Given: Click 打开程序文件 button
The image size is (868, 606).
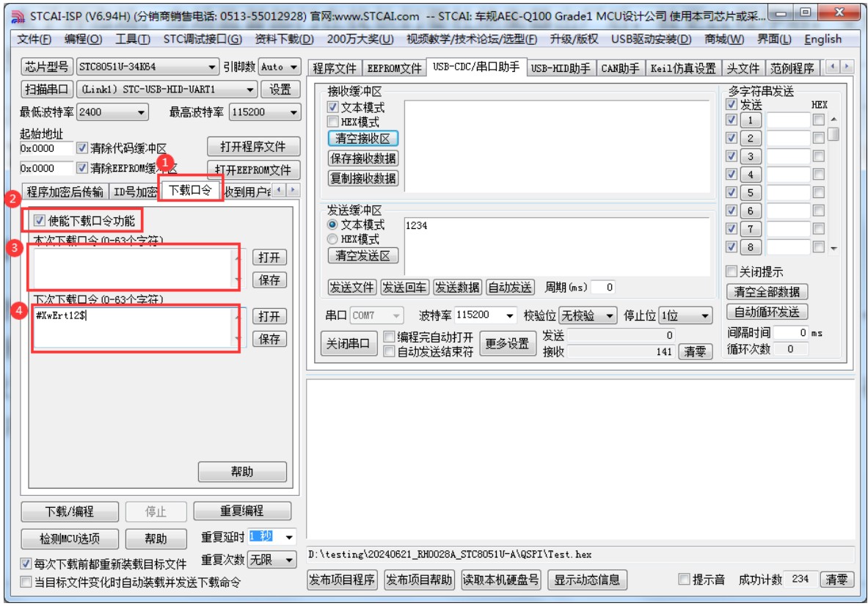Looking at the screenshot, I should click(x=253, y=147).
